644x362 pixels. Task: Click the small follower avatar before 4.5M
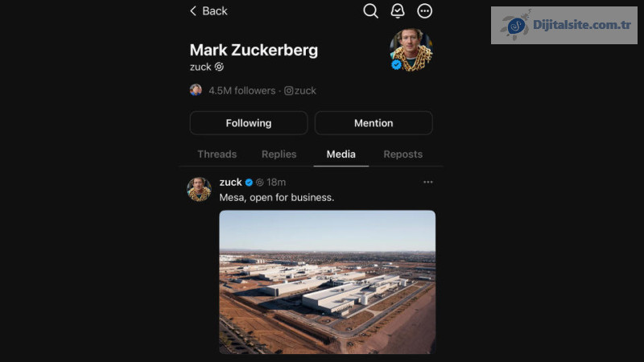pos(196,90)
